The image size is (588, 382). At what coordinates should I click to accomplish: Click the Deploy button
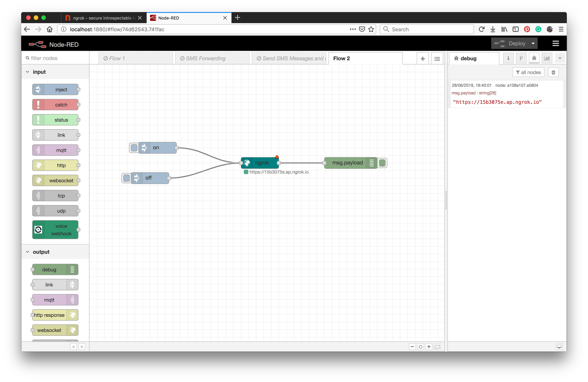click(510, 44)
